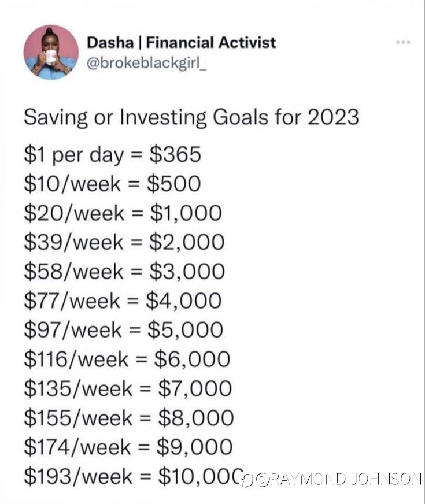This screenshot has height=504, width=425.
Task: Click the $193/week = $10,000 line
Action: point(134,476)
